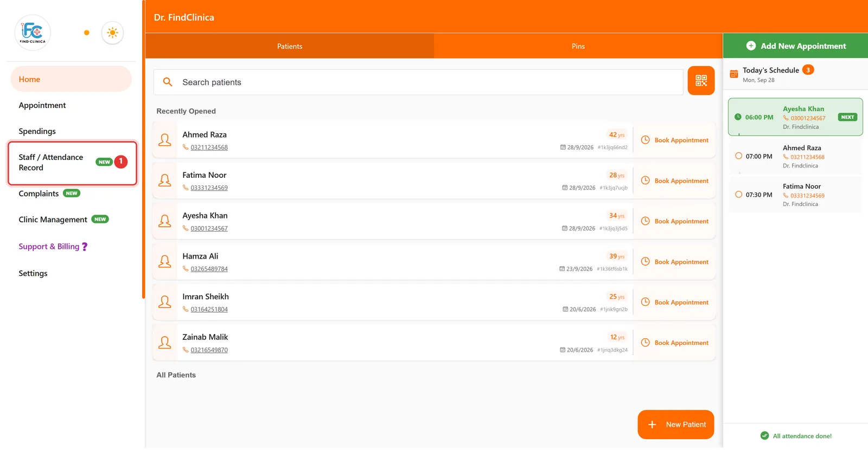Open the Appointment sidebar item
This screenshot has width=868, height=450.
(x=42, y=105)
